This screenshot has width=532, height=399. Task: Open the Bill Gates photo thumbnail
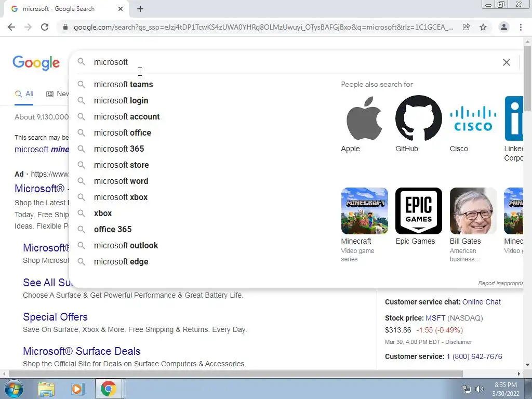coord(473,211)
